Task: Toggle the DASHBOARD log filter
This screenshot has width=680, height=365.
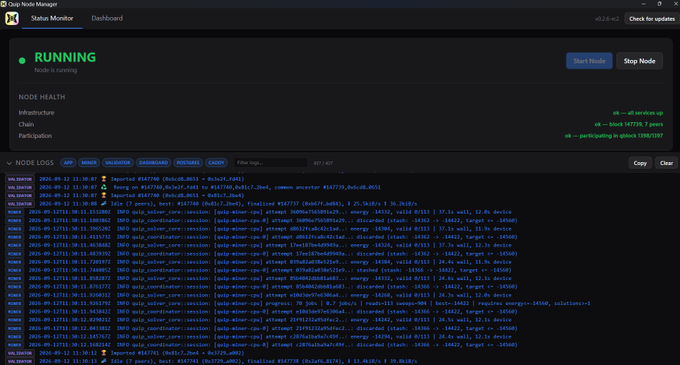Action: (154, 163)
